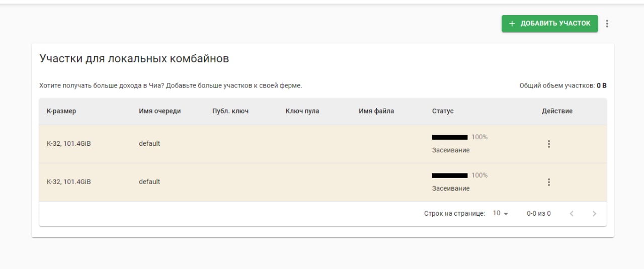Go to the next table page
644x269 pixels.
pos(594,214)
